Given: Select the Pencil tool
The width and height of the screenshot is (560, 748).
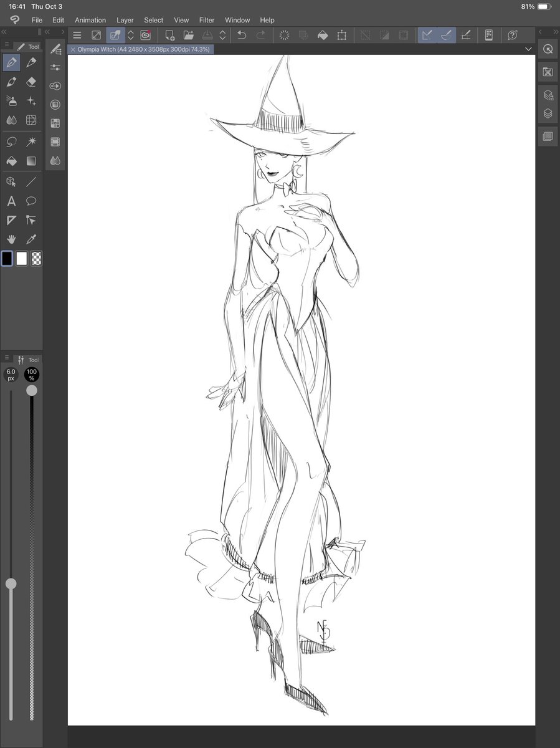Looking at the screenshot, I should (31, 62).
